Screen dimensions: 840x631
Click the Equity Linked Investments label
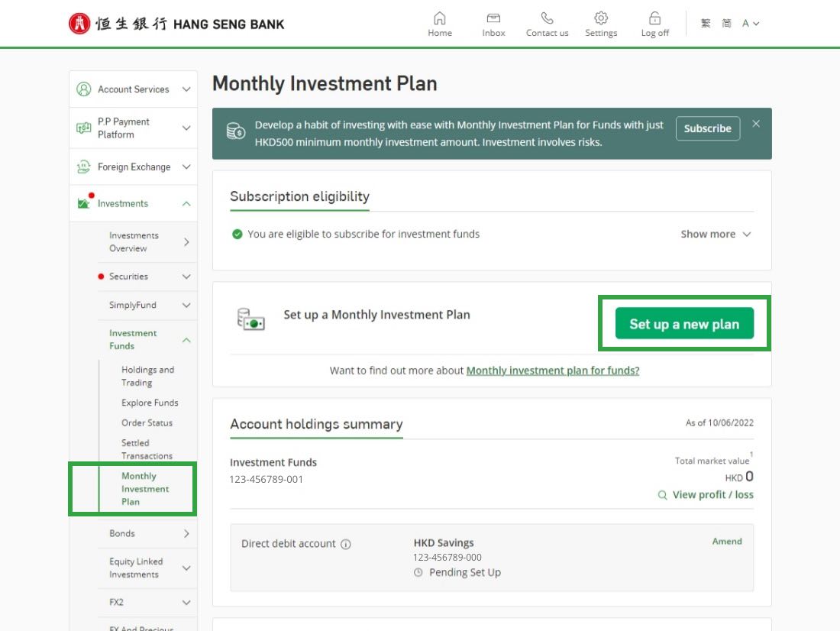pyautogui.click(x=136, y=568)
